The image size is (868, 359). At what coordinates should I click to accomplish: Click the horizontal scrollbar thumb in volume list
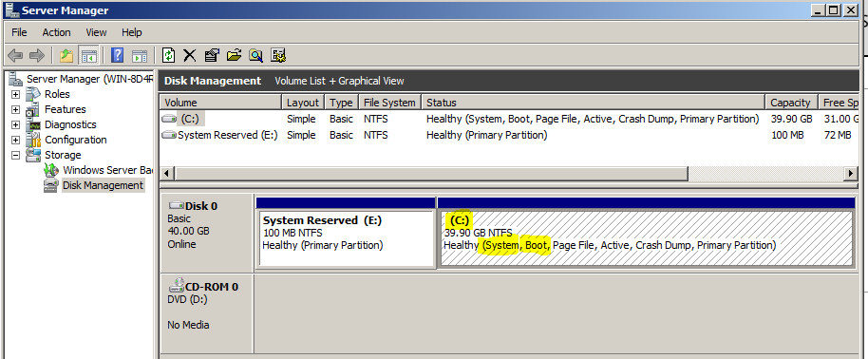(431, 174)
